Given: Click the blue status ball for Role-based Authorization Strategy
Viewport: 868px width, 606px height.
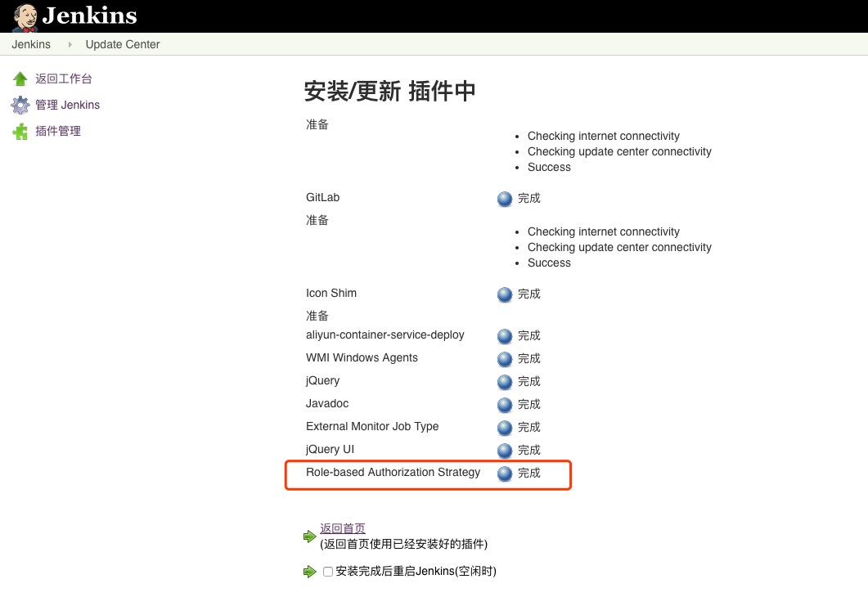Looking at the screenshot, I should (x=505, y=474).
